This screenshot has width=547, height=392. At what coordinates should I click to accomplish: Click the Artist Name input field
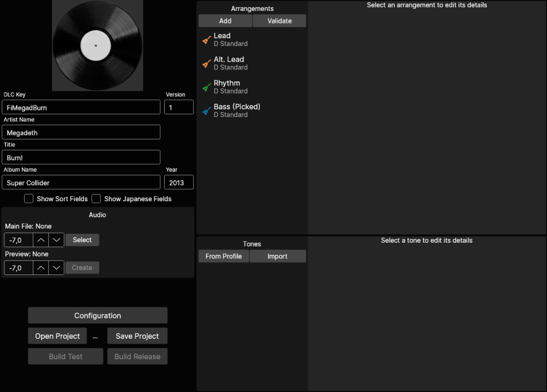81,132
